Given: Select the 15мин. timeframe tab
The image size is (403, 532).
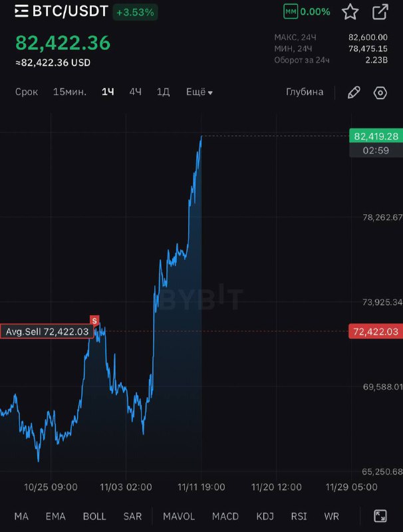Looking at the screenshot, I should [70, 92].
